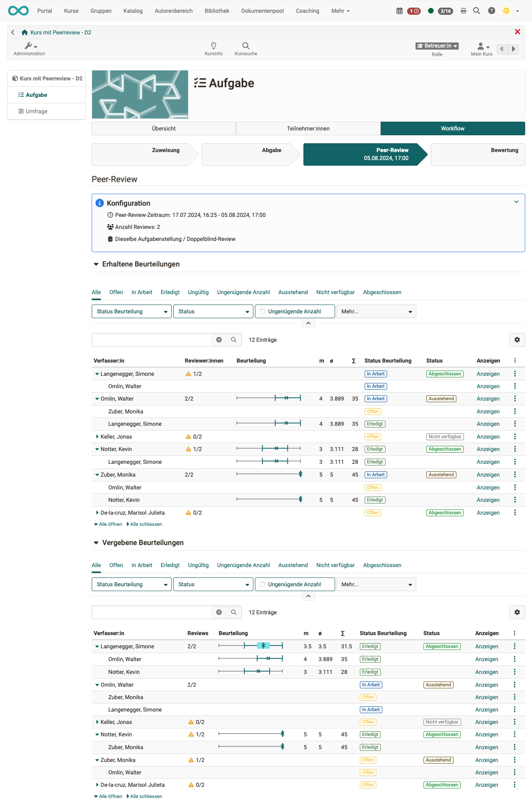Screen dimensions: 532x808
Task: Open the help question mark icon
Action: (492, 11)
